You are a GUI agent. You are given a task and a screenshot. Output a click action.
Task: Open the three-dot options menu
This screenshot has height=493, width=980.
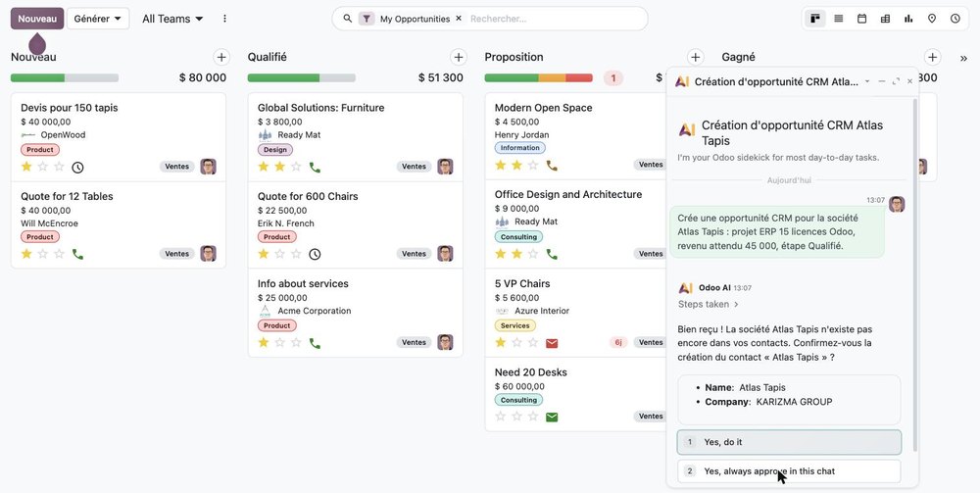point(225,19)
